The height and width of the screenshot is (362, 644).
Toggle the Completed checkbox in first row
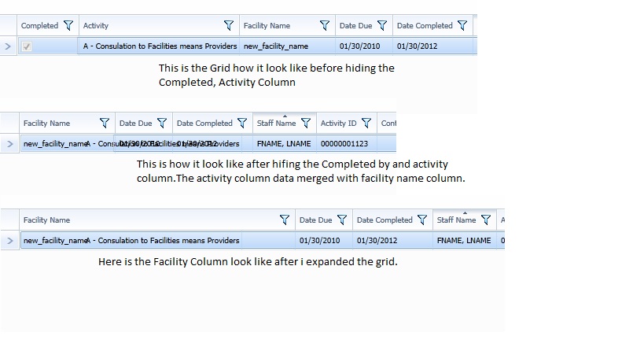pos(28,46)
